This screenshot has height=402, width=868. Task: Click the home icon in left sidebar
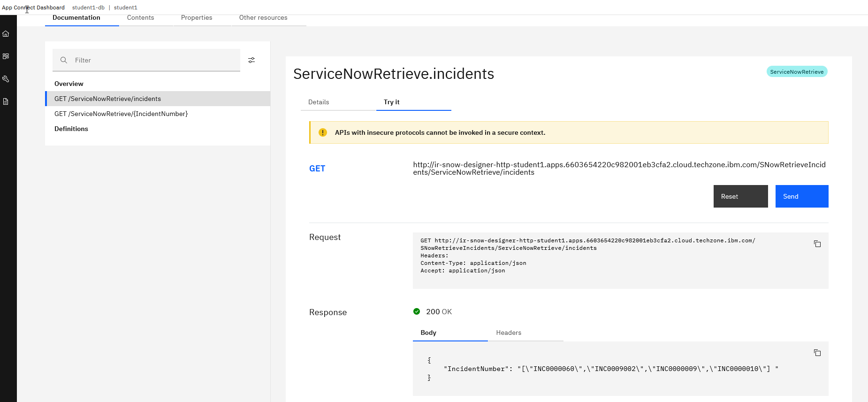6,34
